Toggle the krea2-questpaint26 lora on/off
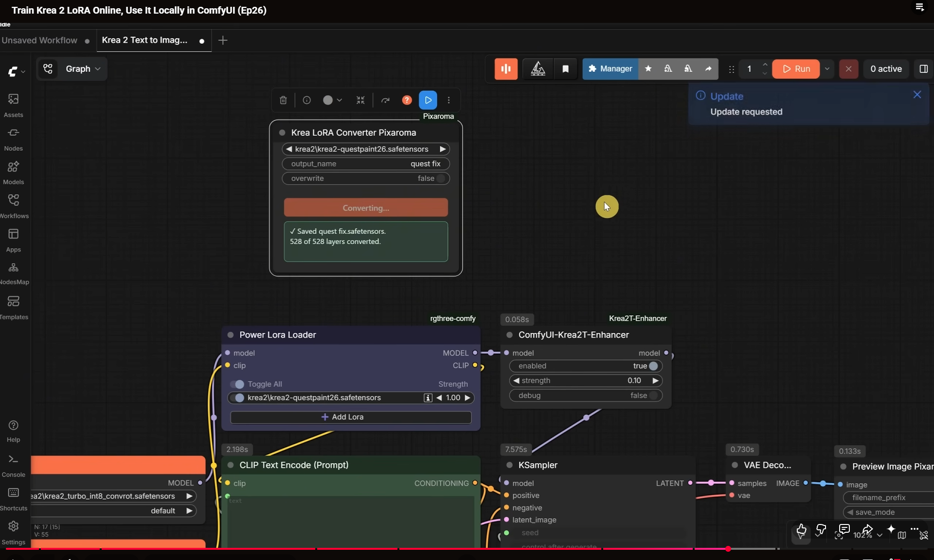Image resolution: width=934 pixels, height=560 pixels. (237, 398)
